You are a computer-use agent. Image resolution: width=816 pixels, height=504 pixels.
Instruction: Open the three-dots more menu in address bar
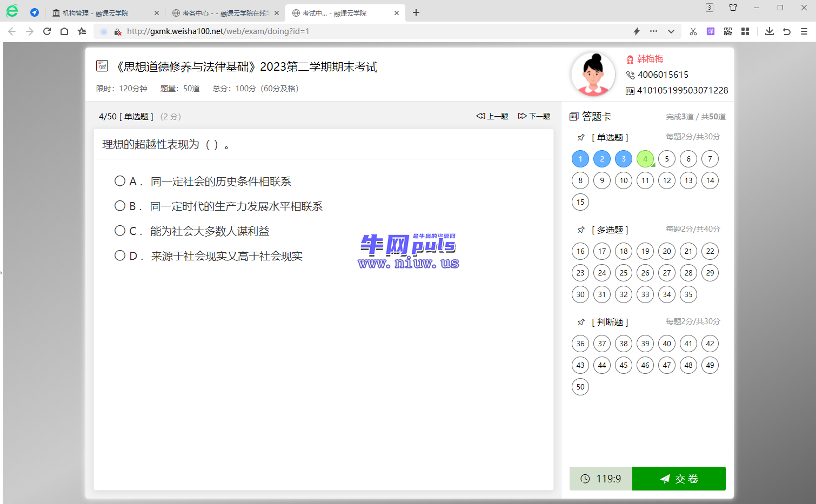[x=654, y=31]
